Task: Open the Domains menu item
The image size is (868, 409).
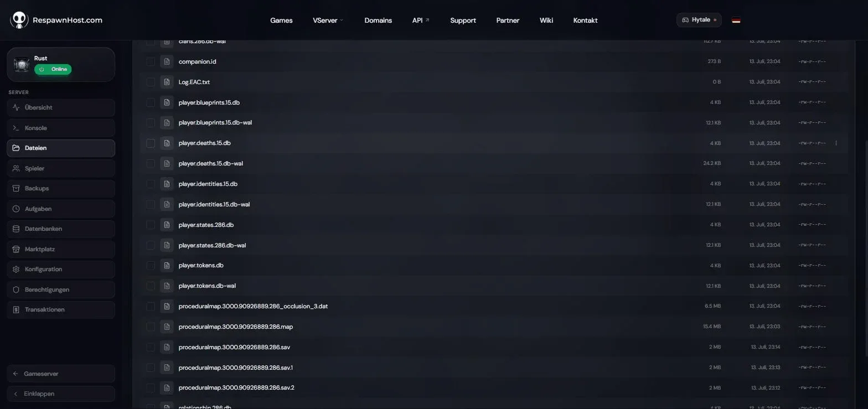Action: (x=378, y=20)
